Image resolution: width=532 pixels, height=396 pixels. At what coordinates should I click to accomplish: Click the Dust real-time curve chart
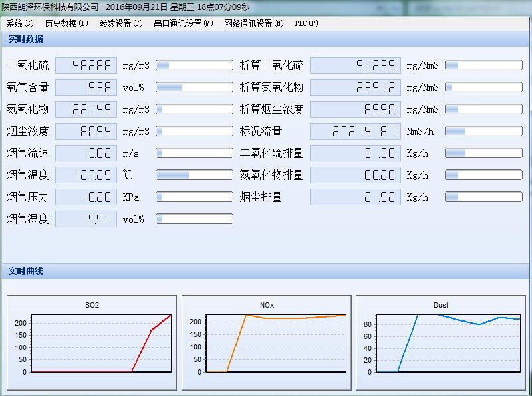click(440, 342)
